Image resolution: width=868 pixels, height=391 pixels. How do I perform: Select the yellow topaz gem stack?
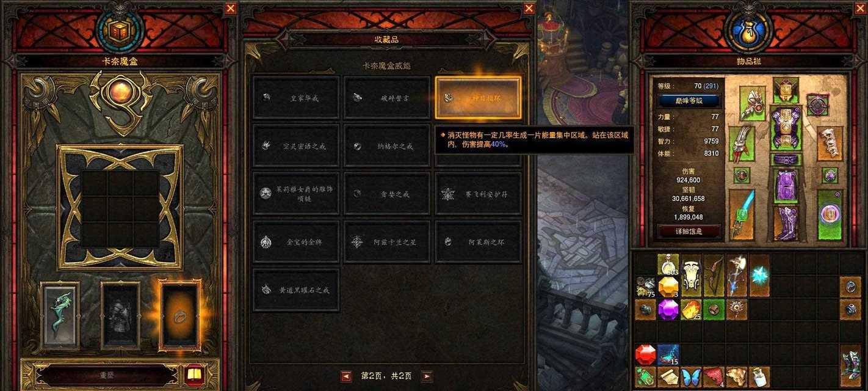(x=668, y=287)
